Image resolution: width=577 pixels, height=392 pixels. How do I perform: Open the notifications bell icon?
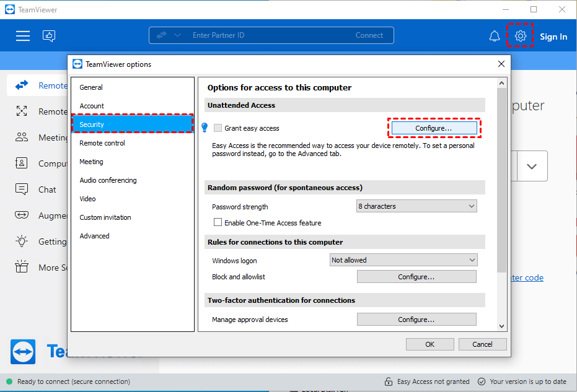494,36
